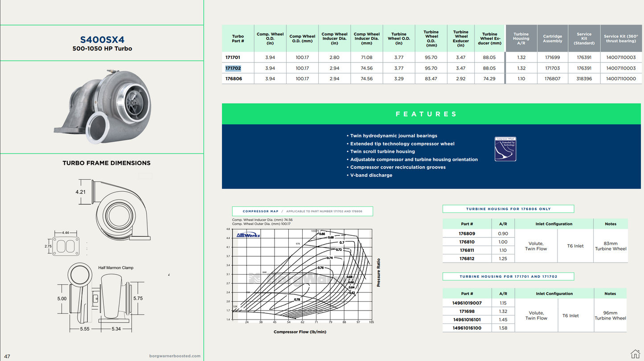Click the 0.90 A/R value

(x=503, y=234)
